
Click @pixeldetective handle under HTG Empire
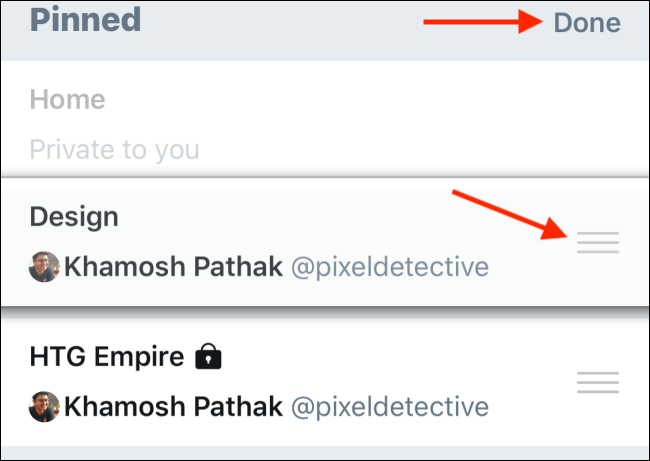click(x=389, y=407)
